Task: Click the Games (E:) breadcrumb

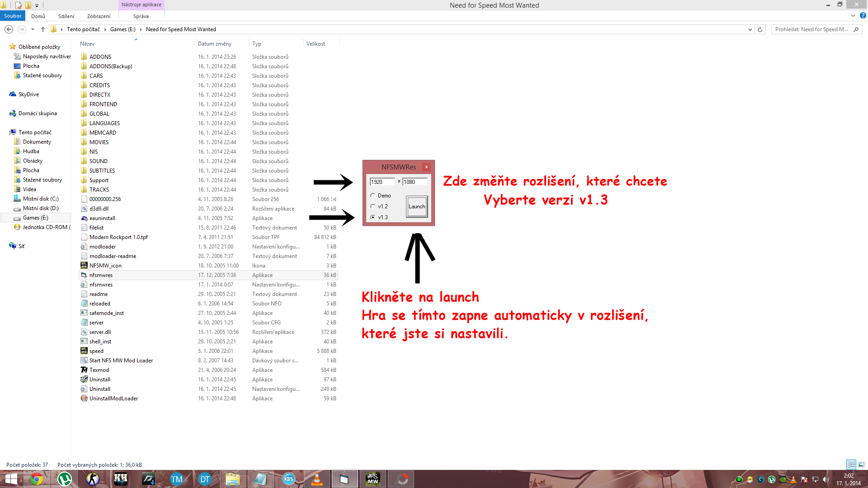Action: pos(123,29)
